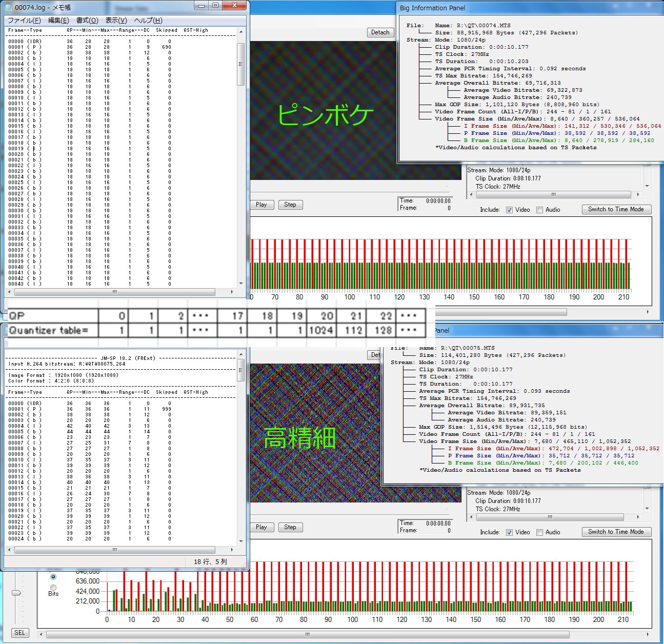
Task: Click left scroll arrow under the upper log text
Action: (10, 292)
